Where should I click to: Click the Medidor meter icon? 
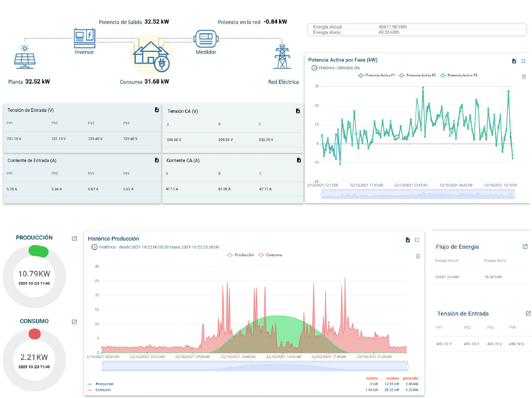(x=206, y=38)
